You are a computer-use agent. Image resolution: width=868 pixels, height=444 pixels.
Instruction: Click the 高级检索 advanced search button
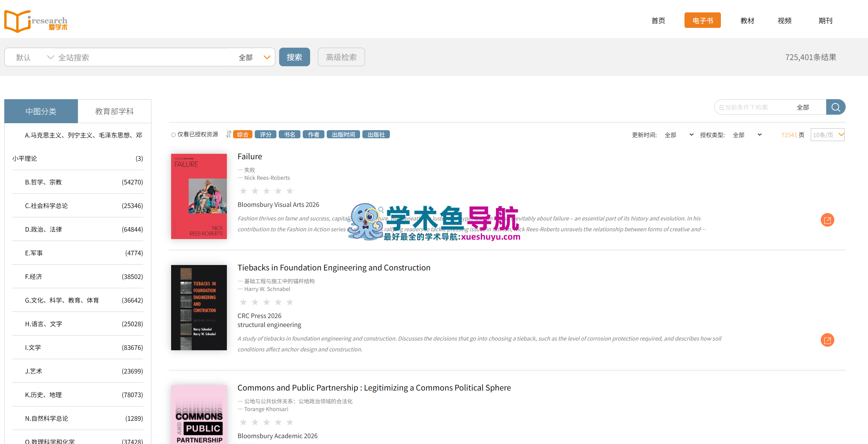point(341,57)
